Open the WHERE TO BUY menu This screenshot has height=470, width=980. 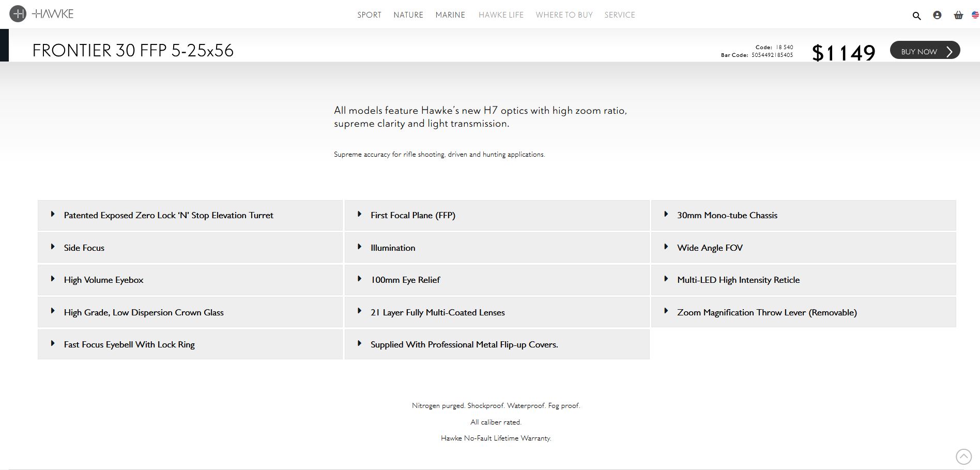coord(564,15)
